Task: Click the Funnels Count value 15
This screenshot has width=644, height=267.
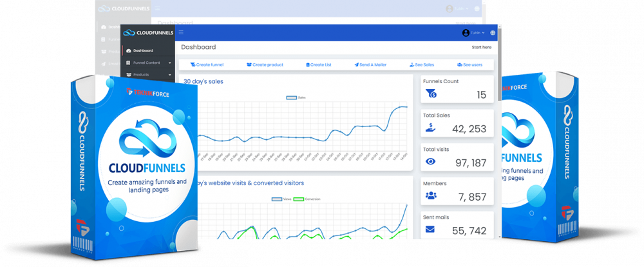Action: [x=481, y=95]
